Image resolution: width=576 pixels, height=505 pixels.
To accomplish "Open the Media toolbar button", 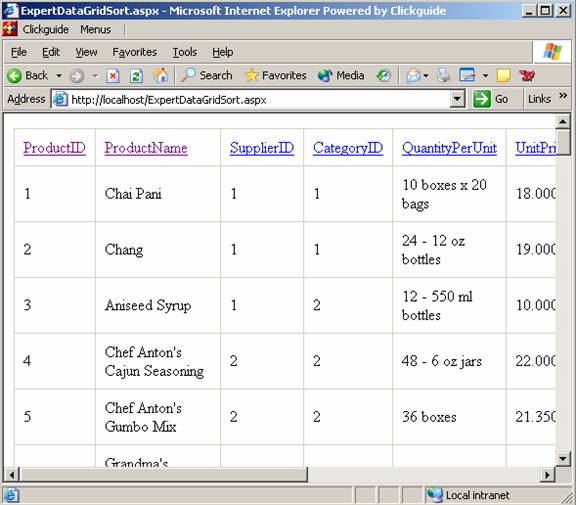I will click(x=341, y=76).
